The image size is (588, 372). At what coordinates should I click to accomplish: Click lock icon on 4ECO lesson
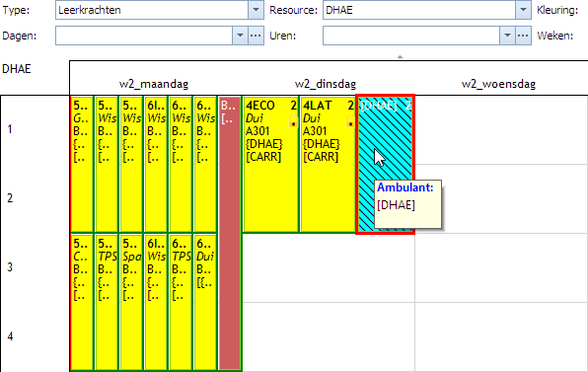pyautogui.click(x=293, y=122)
